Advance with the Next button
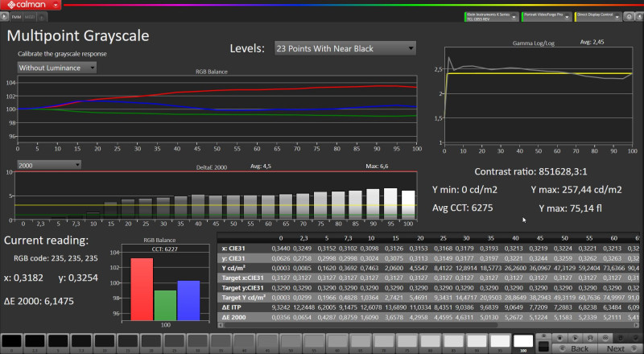This screenshot has height=354, width=644. 621,348
